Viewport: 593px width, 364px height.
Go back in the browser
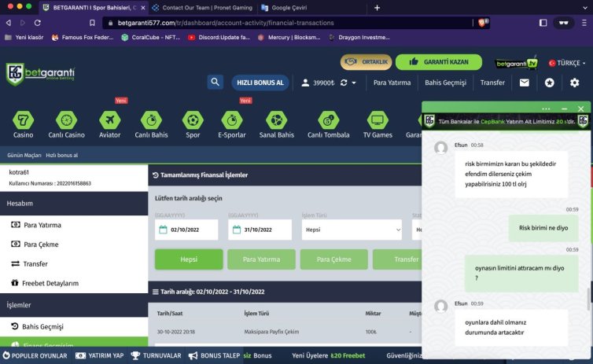pyautogui.click(x=9, y=23)
